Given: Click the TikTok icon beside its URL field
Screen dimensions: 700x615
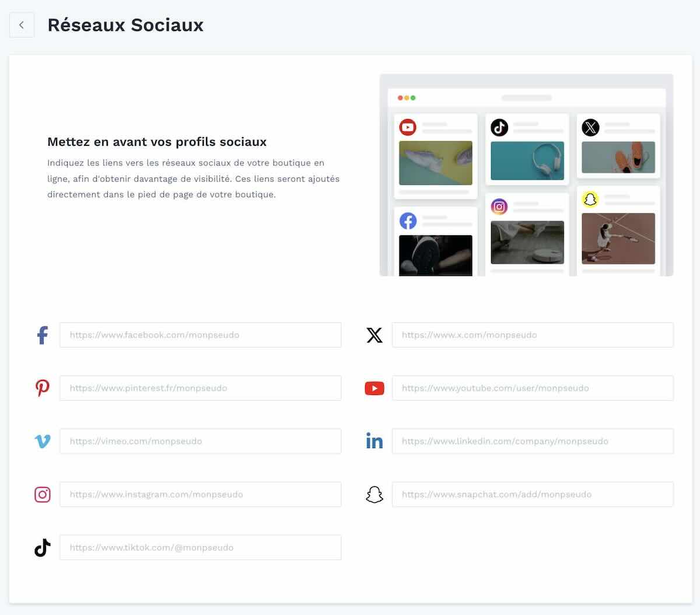Looking at the screenshot, I should click(43, 548).
